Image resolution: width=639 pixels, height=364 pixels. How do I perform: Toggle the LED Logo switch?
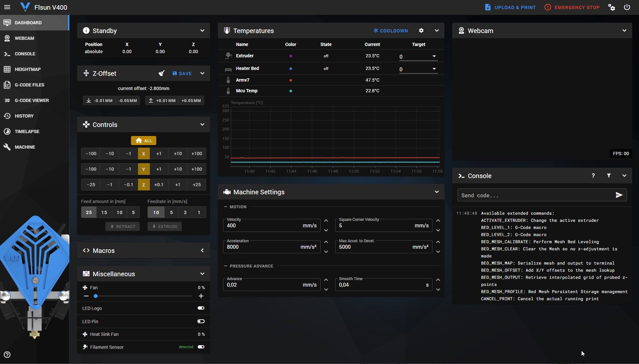pos(201,308)
